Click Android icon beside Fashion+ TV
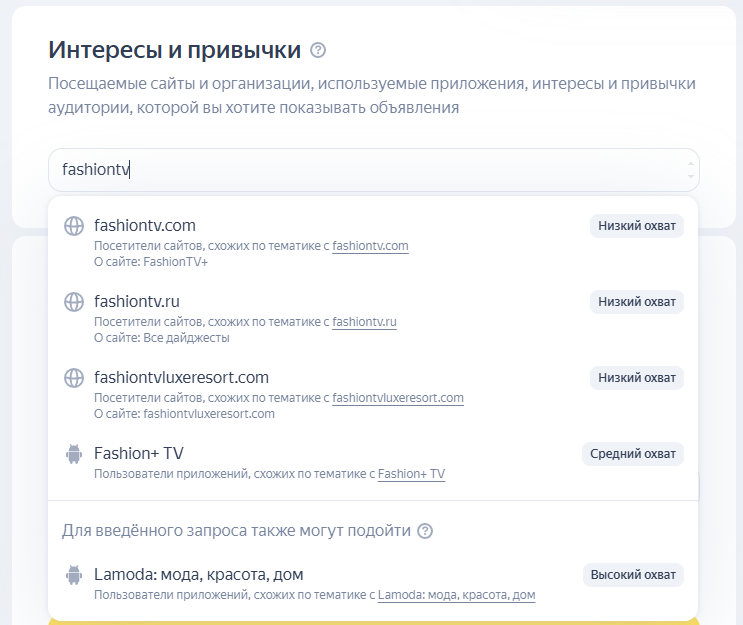The height and width of the screenshot is (625, 743). click(74, 453)
